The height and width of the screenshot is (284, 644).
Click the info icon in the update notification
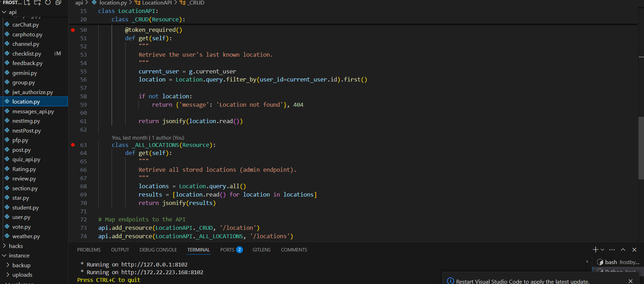pyautogui.click(x=450, y=281)
